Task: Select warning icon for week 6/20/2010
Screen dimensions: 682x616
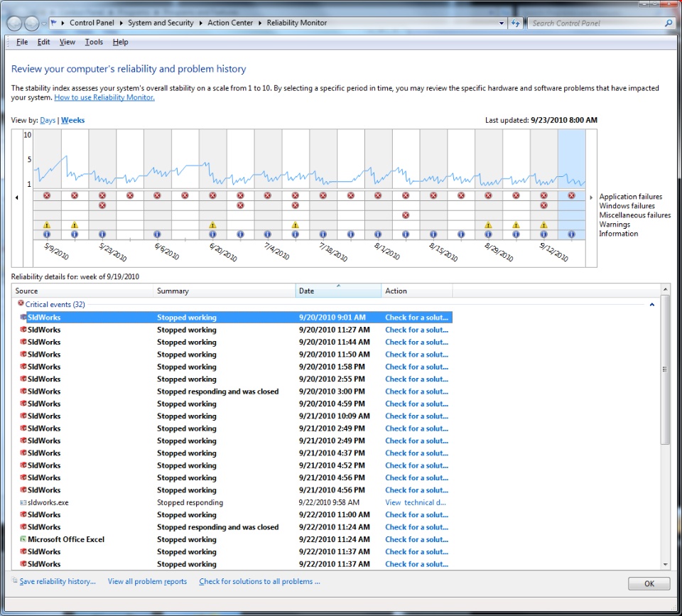Action: (x=212, y=225)
